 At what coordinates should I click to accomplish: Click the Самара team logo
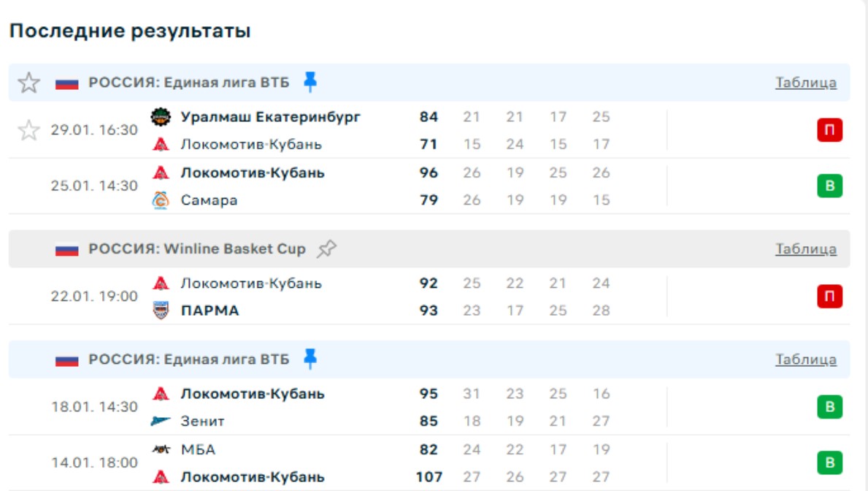point(161,200)
